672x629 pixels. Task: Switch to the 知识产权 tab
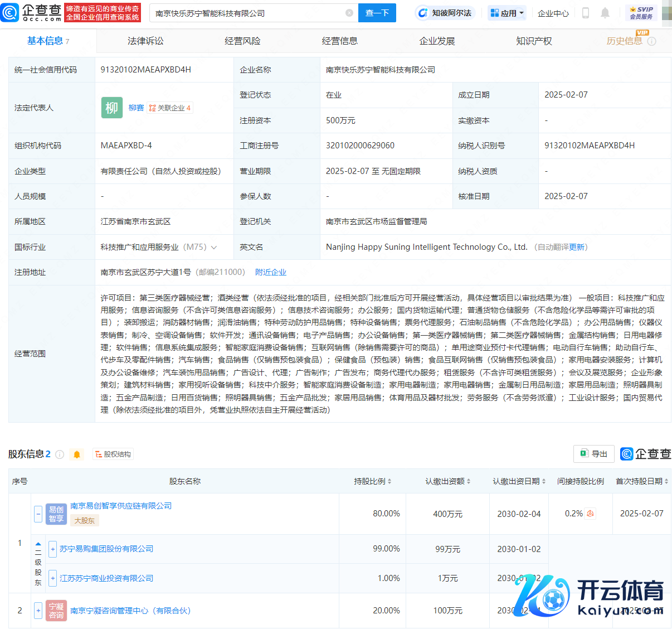(x=533, y=41)
